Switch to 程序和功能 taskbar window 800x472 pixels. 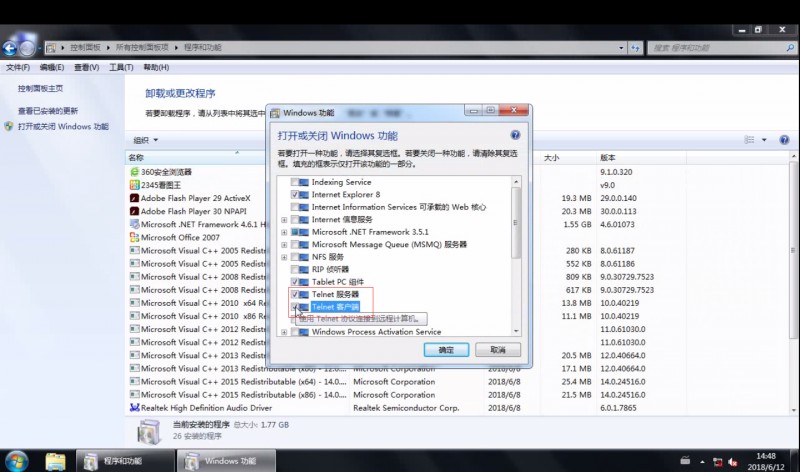click(124, 461)
